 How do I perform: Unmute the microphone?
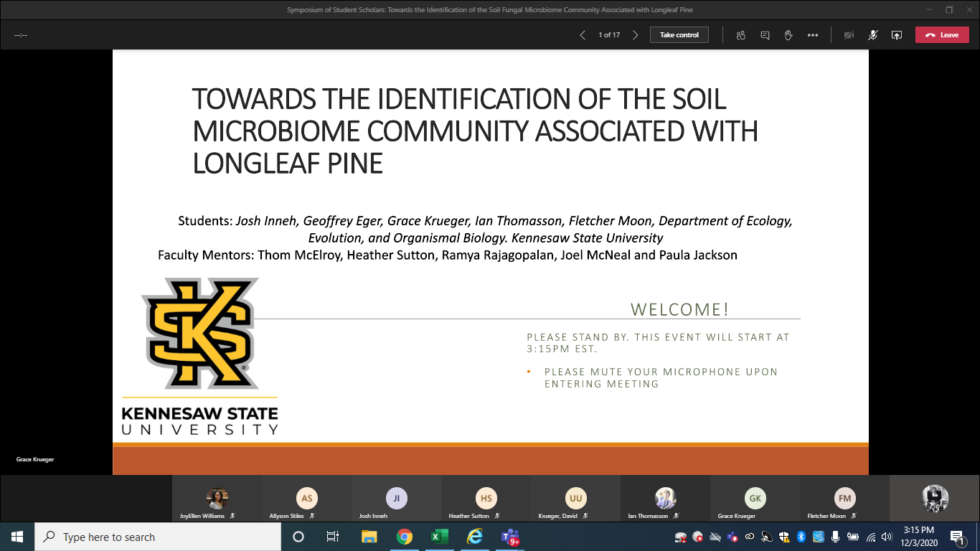[872, 35]
